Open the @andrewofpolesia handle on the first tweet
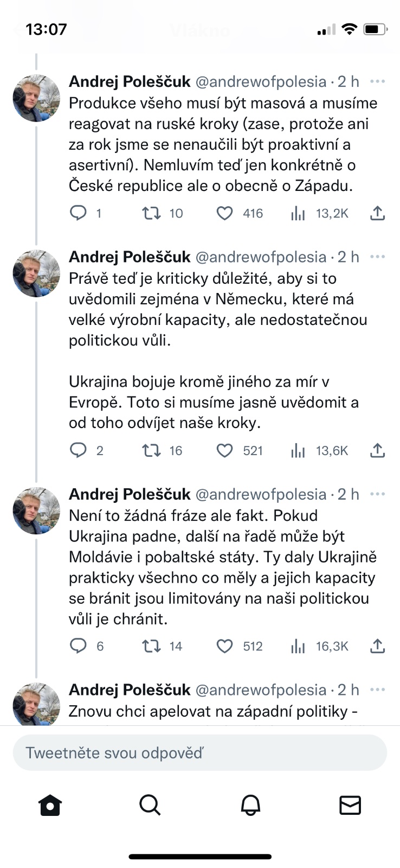 261,81
